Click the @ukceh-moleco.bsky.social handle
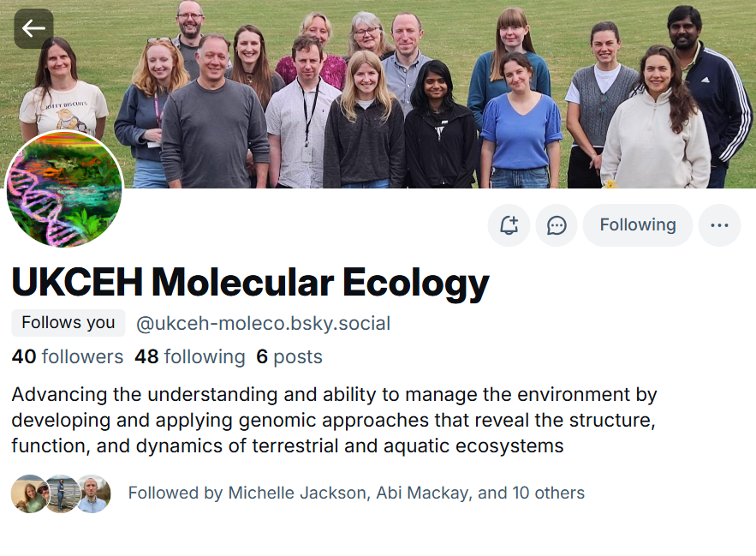Image resolution: width=756 pixels, height=556 pixels. pyautogui.click(x=263, y=323)
